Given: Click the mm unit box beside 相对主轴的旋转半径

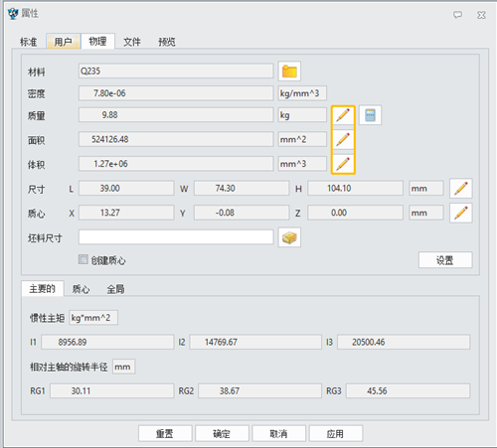Looking at the screenshot, I should pos(123,367).
